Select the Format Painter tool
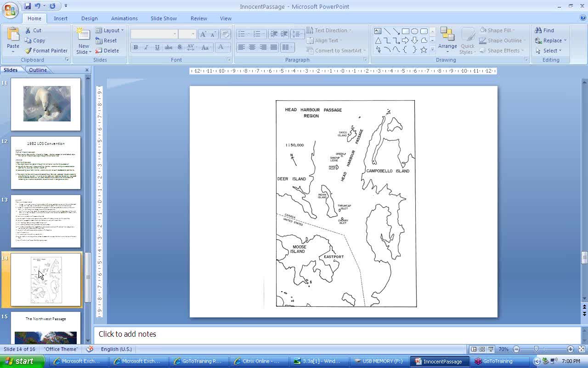588x368 pixels. point(46,51)
